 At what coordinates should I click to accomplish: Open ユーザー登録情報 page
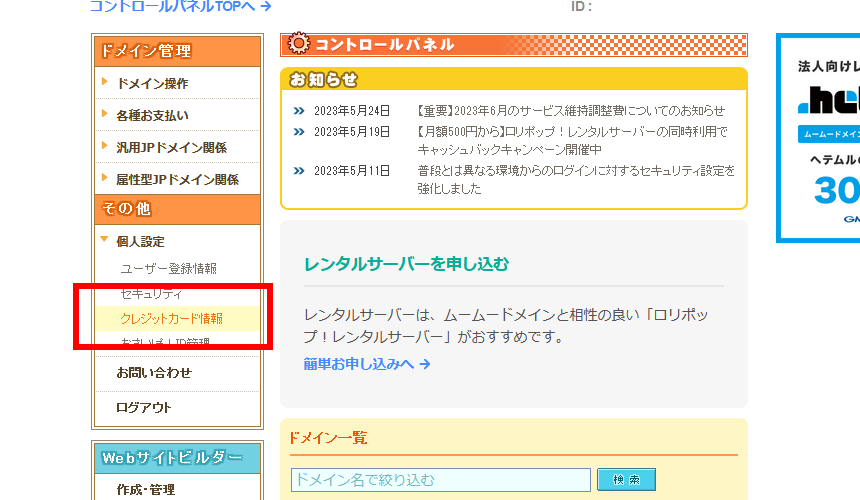click(168, 268)
